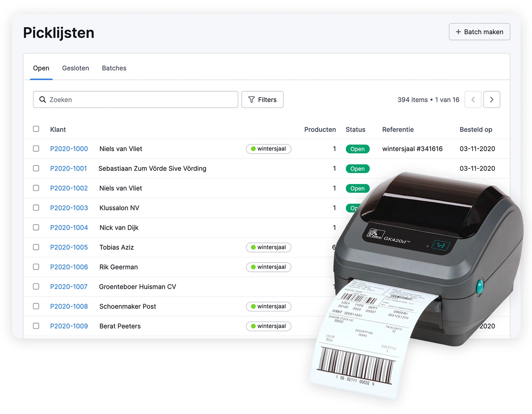The image size is (532, 414).
Task: Focus the Zoeken search field
Action: click(141, 100)
